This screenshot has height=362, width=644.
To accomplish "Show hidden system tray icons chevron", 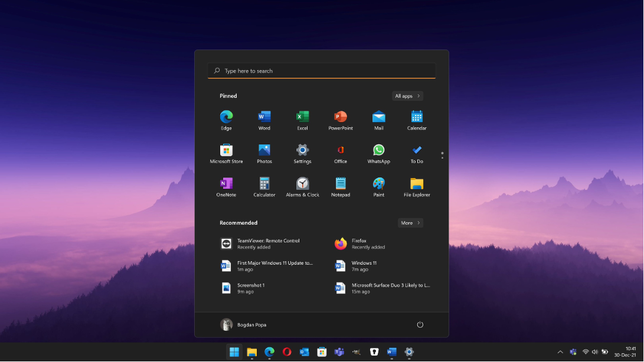I will [560, 352].
